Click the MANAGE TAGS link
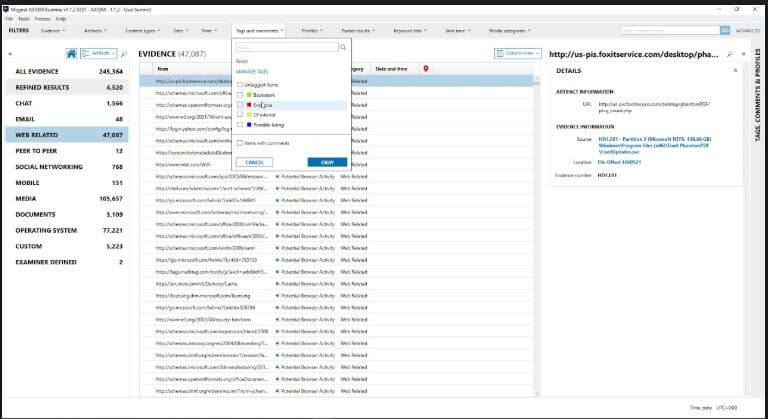The height and width of the screenshot is (419, 768). (x=252, y=72)
